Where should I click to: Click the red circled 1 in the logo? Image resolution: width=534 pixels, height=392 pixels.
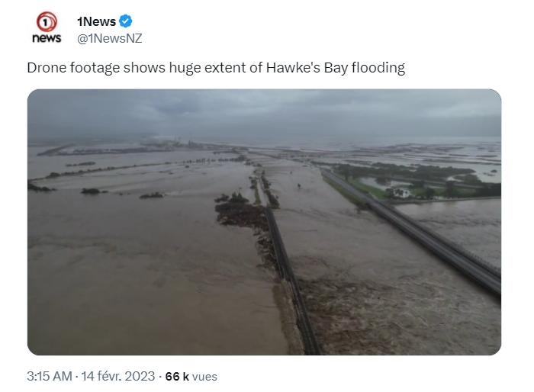coord(47,22)
